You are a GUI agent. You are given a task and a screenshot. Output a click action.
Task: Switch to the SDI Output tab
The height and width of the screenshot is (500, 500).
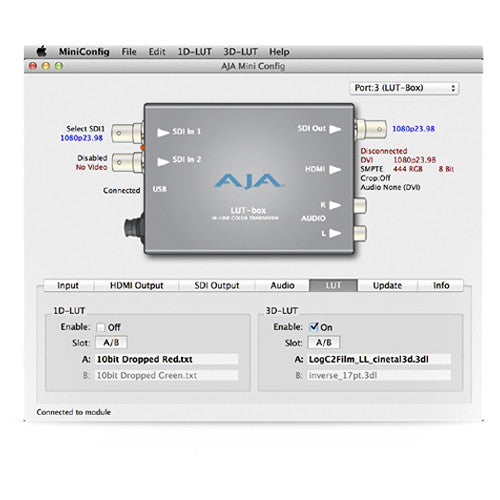click(217, 285)
